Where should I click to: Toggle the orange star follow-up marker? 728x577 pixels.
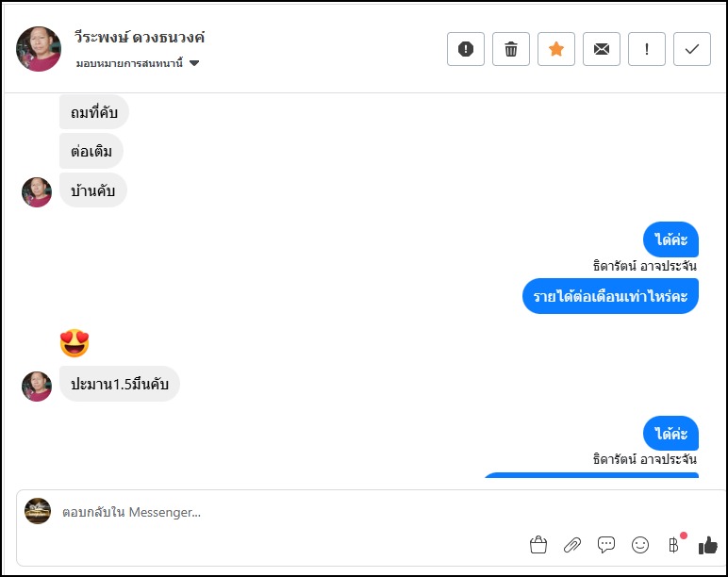point(556,50)
